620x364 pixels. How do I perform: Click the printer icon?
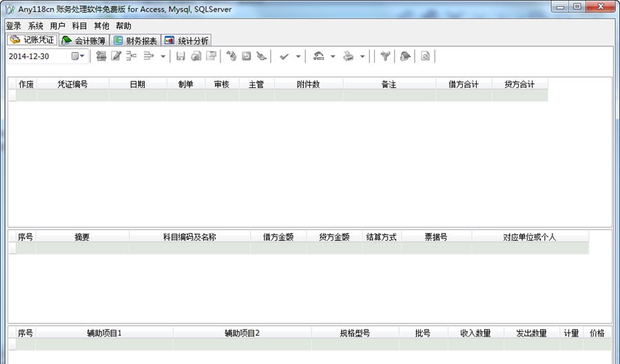349,56
